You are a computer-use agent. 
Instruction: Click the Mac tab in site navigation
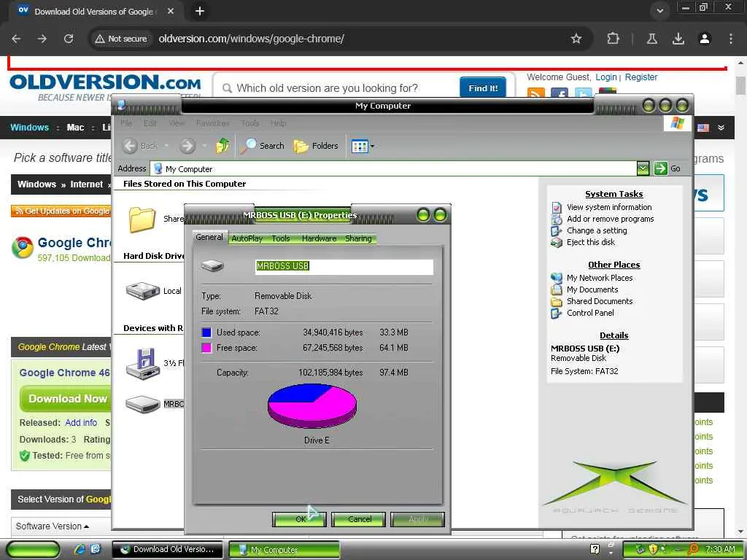75,127
